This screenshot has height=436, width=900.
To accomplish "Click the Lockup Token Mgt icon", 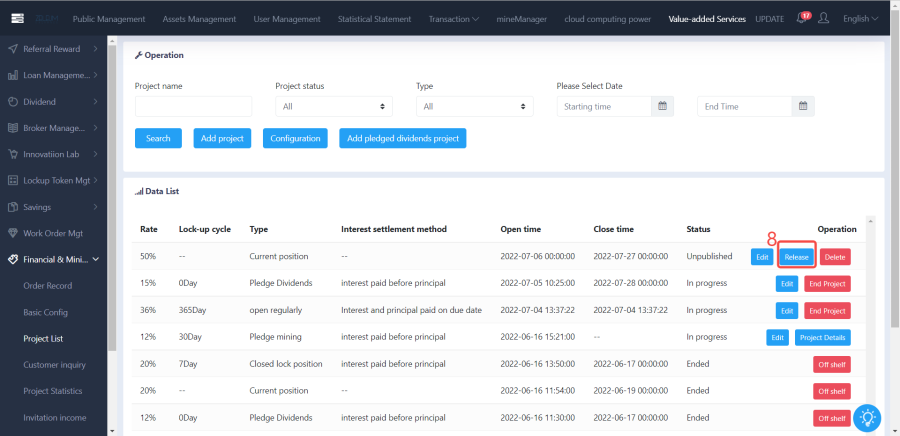I will [x=13, y=181].
